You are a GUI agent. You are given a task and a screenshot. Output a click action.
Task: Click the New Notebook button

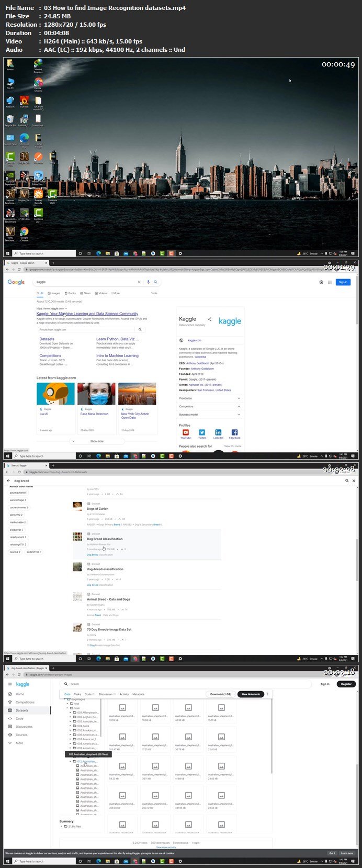click(x=251, y=694)
